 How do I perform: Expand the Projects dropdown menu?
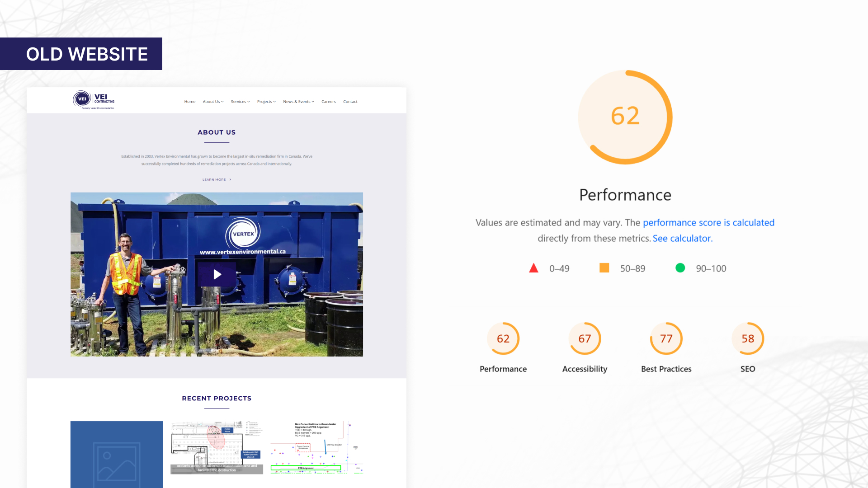click(266, 102)
